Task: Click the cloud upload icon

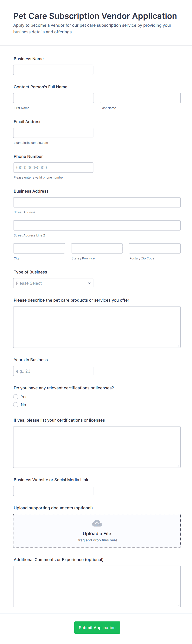Action: point(97,523)
